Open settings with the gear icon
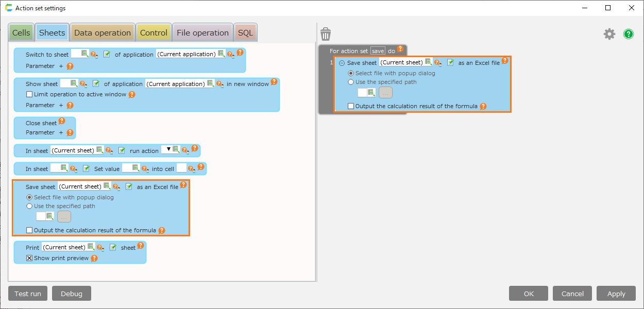This screenshot has width=644, height=309. (x=609, y=34)
